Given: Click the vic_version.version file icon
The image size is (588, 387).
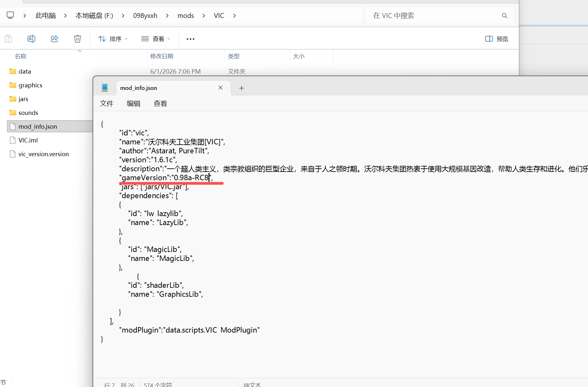Looking at the screenshot, I should [13, 154].
